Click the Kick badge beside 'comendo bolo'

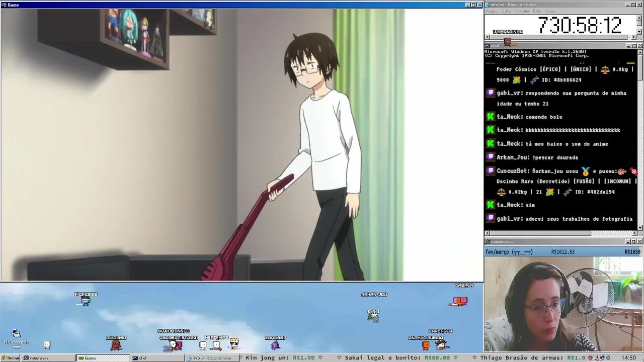[491, 117]
